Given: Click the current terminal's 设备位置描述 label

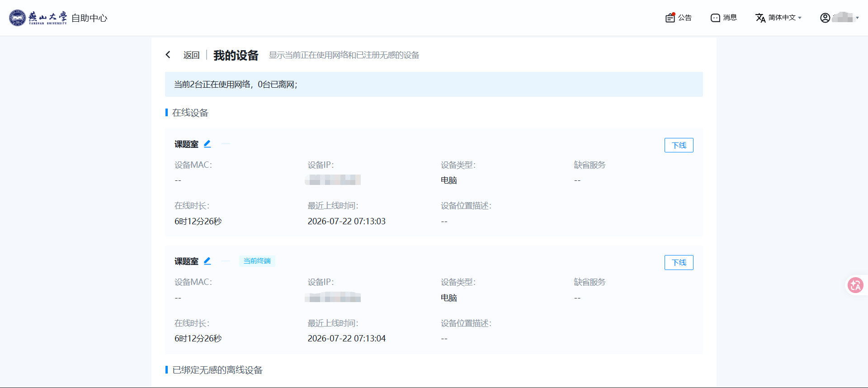Looking at the screenshot, I should 466,323.
